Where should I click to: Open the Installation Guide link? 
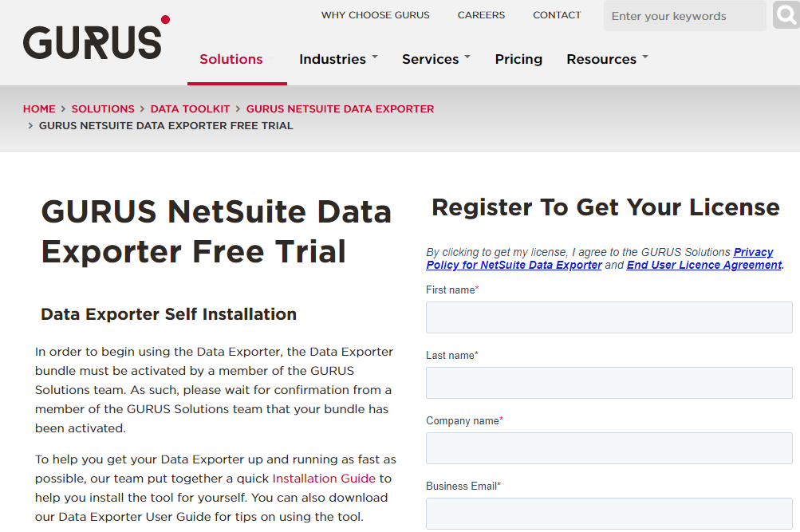point(323,478)
